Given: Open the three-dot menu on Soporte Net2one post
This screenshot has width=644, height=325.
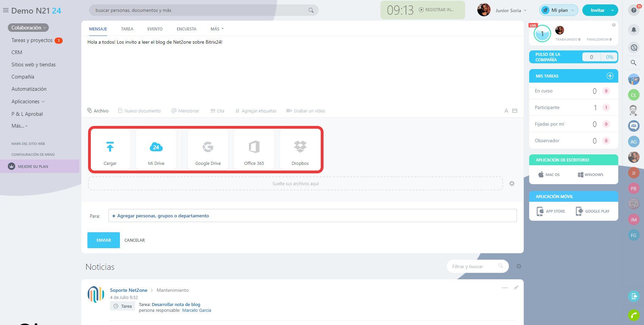Looking at the screenshot, I should 504,288.
